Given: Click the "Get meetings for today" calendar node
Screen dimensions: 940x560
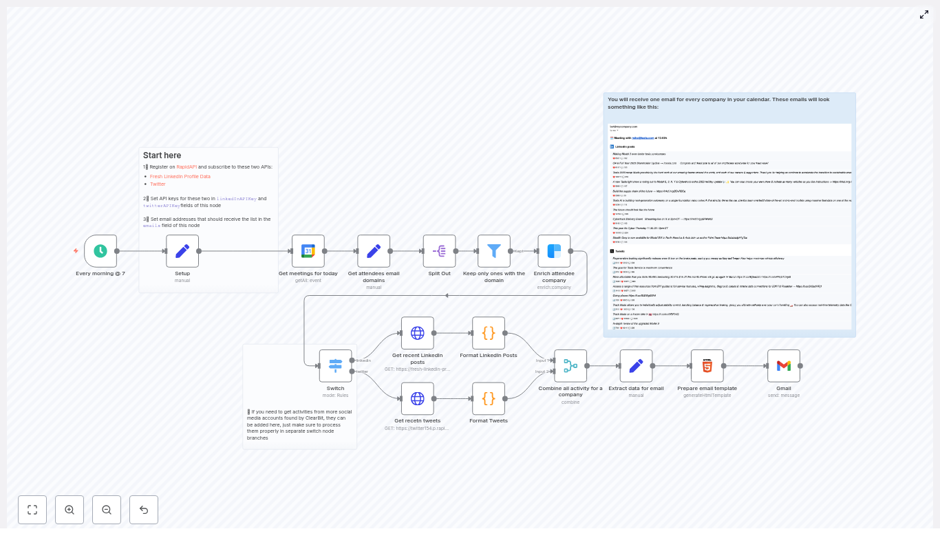Looking at the screenshot, I should [308, 251].
